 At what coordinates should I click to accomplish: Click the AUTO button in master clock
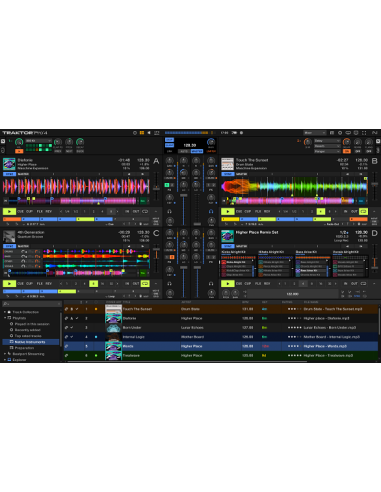point(183,151)
